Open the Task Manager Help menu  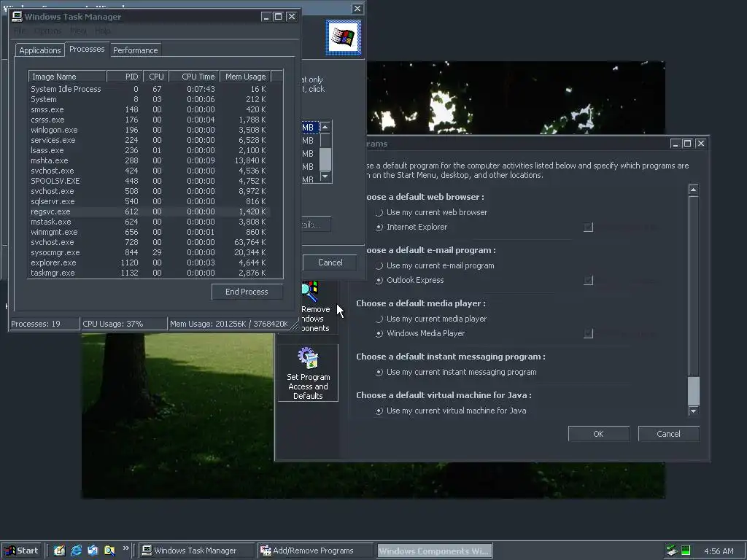point(102,31)
